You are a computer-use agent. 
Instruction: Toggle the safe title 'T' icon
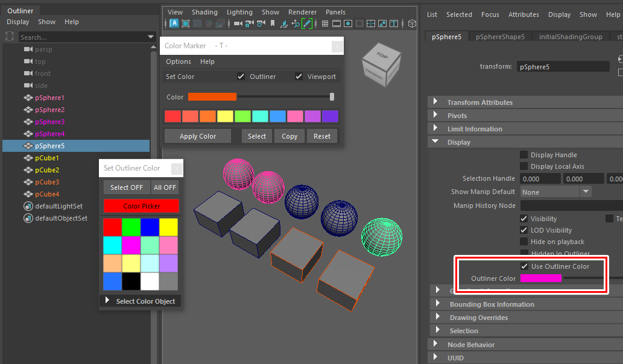(394, 24)
